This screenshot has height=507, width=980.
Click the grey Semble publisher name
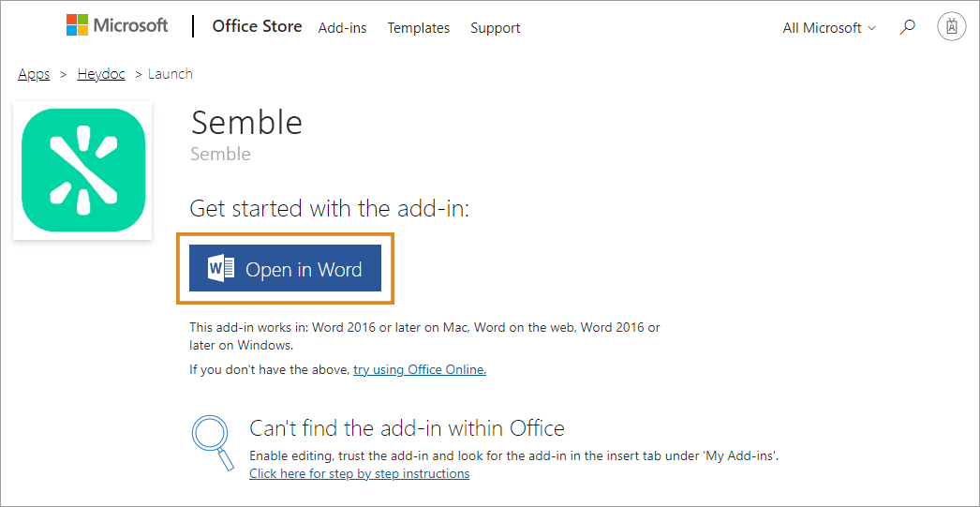220,154
